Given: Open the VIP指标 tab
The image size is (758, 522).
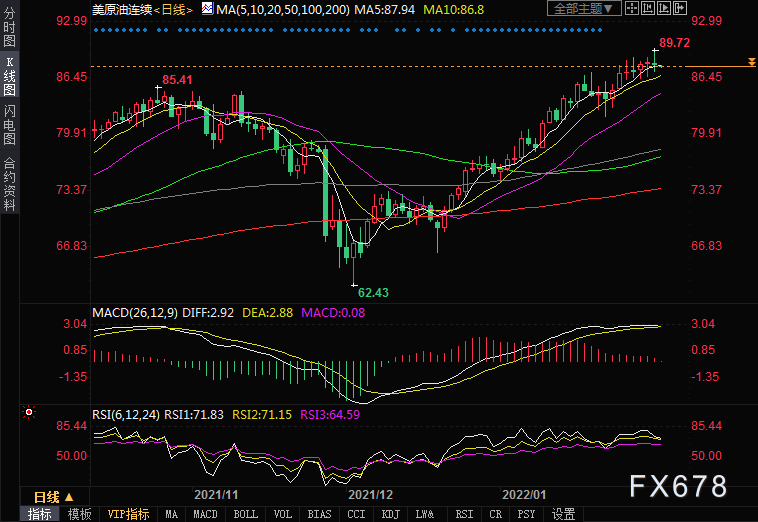Looking at the screenshot, I should [128, 514].
